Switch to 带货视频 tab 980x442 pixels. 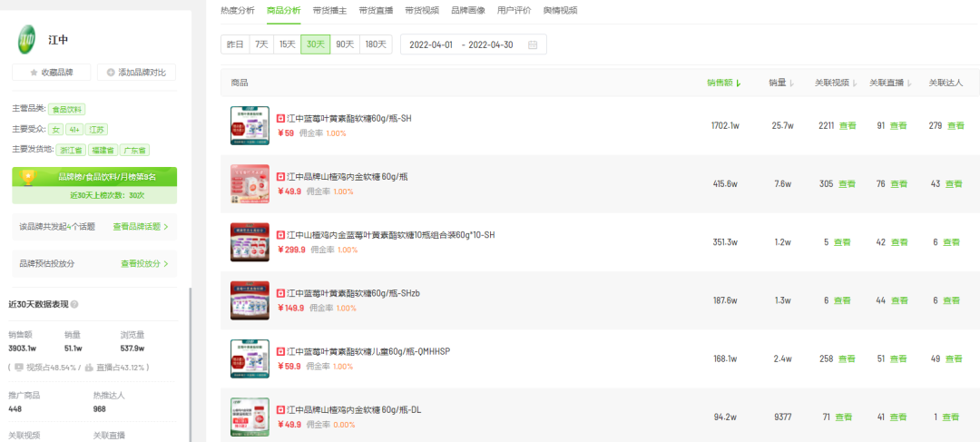[x=422, y=11]
